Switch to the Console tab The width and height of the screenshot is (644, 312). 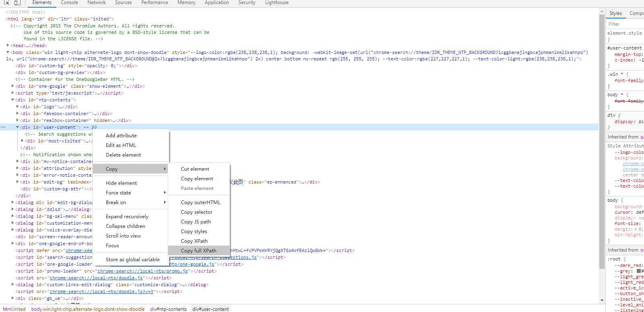pos(69,3)
